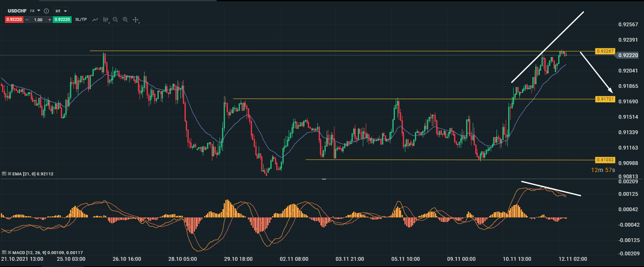The height and width of the screenshot is (267, 644).
Task: Decrease trade volume with minus button
Action: 27,20
